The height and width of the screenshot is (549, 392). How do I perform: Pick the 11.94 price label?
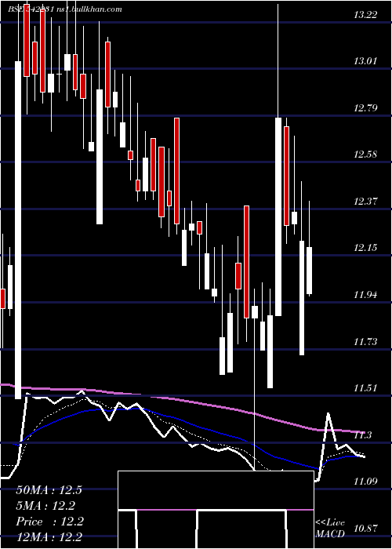click(x=366, y=294)
